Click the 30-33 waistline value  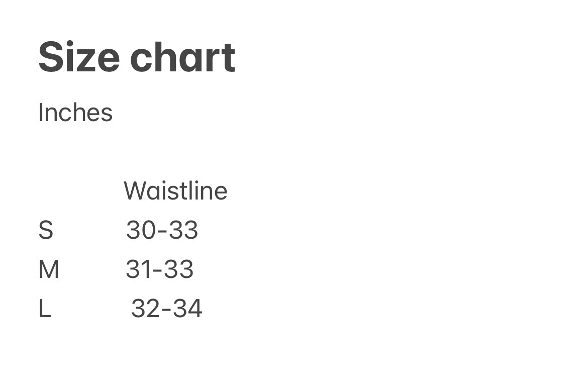162,230
